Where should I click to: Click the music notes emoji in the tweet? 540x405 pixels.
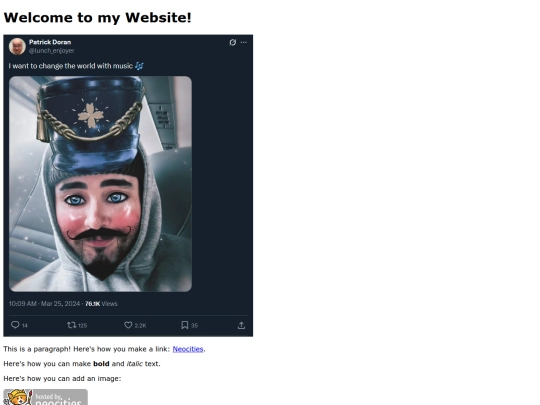[x=139, y=66]
